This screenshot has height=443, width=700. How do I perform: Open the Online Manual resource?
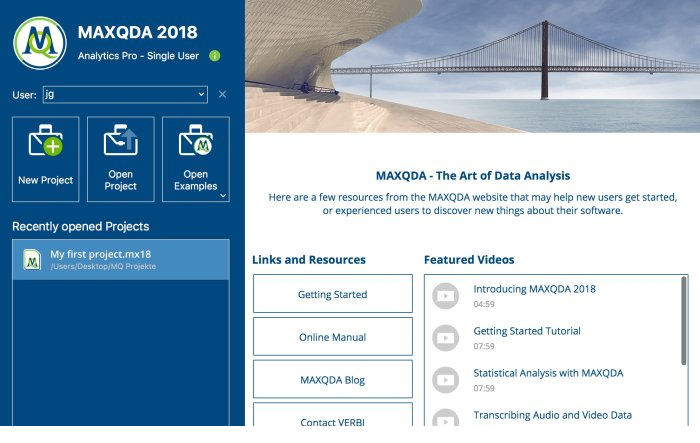point(332,337)
